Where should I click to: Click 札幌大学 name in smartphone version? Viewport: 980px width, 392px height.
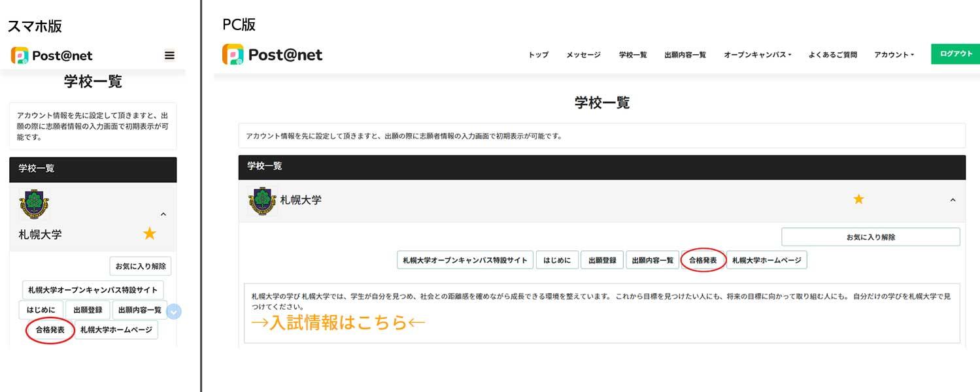click(40, 235)
